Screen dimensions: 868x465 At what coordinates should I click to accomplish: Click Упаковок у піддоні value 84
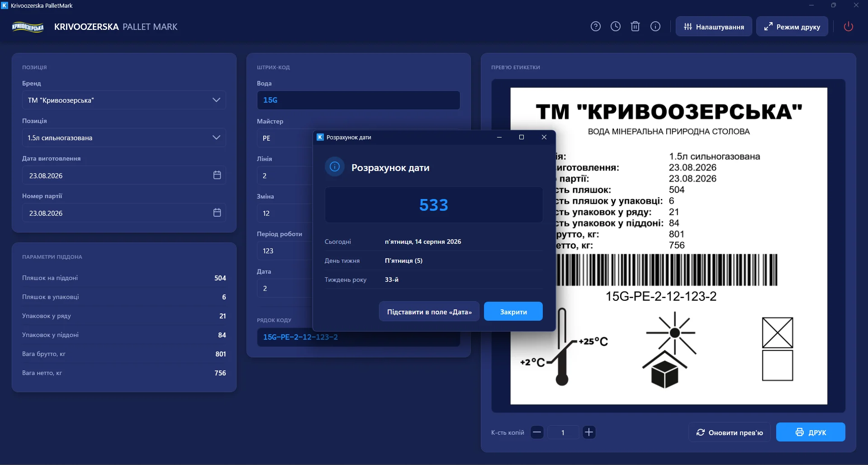point(222,335)
